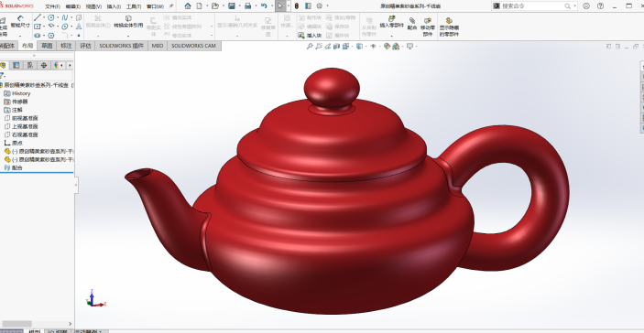This screenshot has width=644, height=333.
Task: Pin the menu bar with pushpin icon
Action: pyautogui.click(x=171, y=6)
